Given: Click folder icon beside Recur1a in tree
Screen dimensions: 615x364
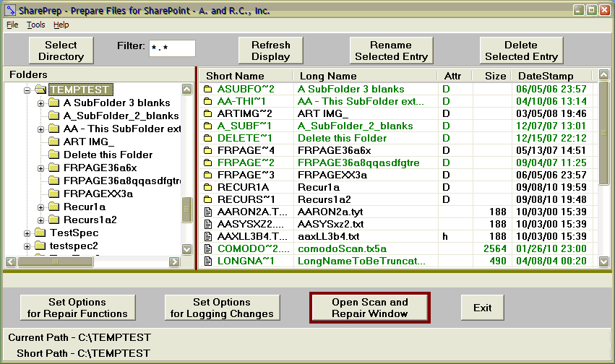Looking at the screenshot, I should pyautogui.click(x=53, y=207).
